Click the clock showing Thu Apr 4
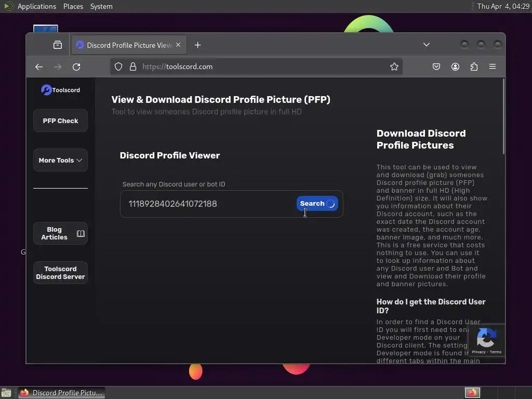Image resolution: width=532 pixels, height=399 pixels. [x=503, y=6]
